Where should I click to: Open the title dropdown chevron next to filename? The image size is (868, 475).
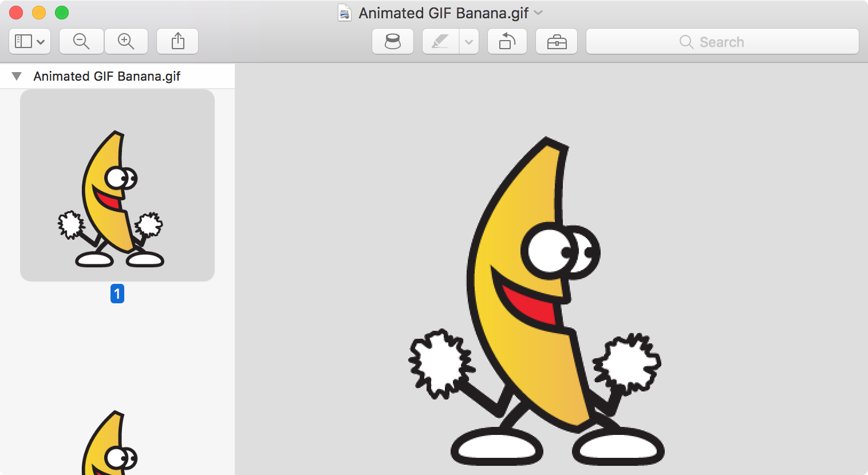click(538, 12)
